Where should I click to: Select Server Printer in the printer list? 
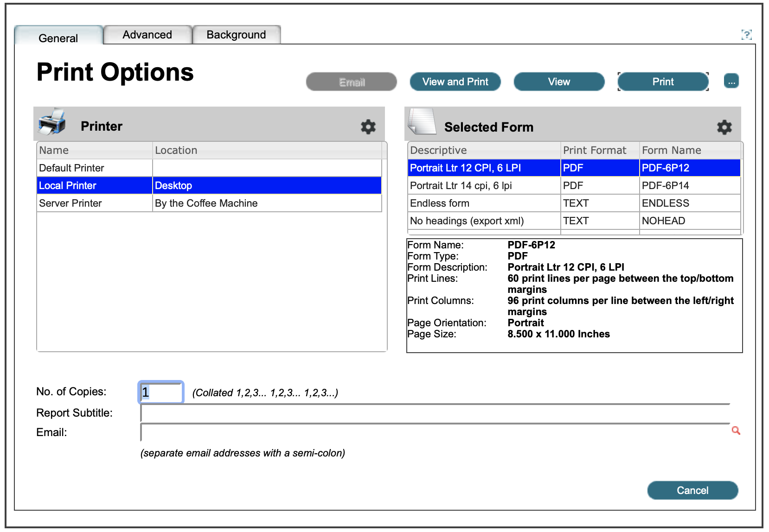[70, 203]
